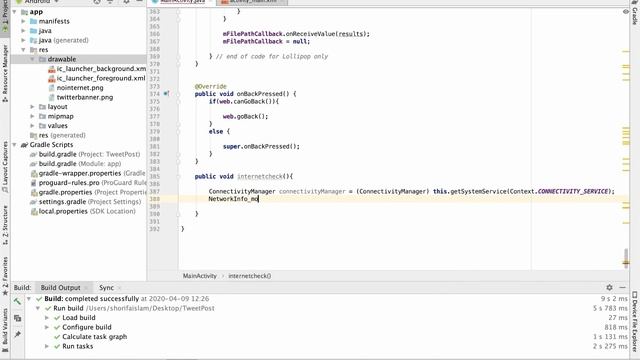The height and width of the screenshot is (360, 640).
Task: Select ic_launcher_background.xml file
Action: 101,69
